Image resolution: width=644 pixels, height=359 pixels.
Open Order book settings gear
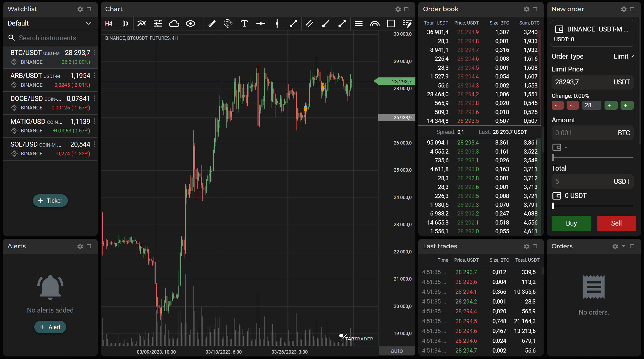[x=527, y=9]
